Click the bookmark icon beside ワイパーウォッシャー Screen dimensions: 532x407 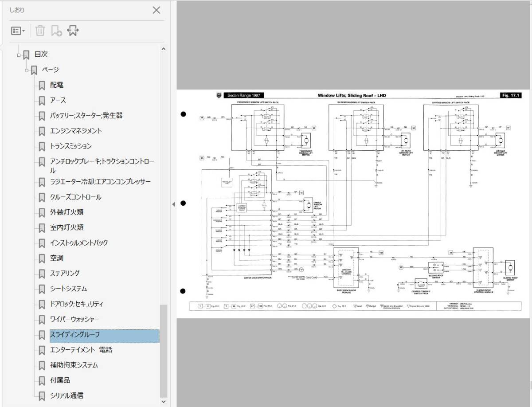click(42, 320)
